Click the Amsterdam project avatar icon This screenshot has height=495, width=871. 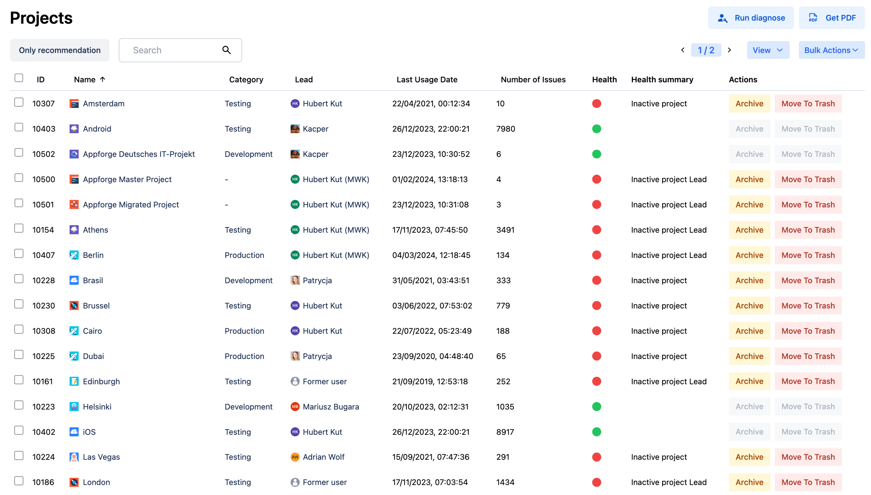[x=74, y=104]
